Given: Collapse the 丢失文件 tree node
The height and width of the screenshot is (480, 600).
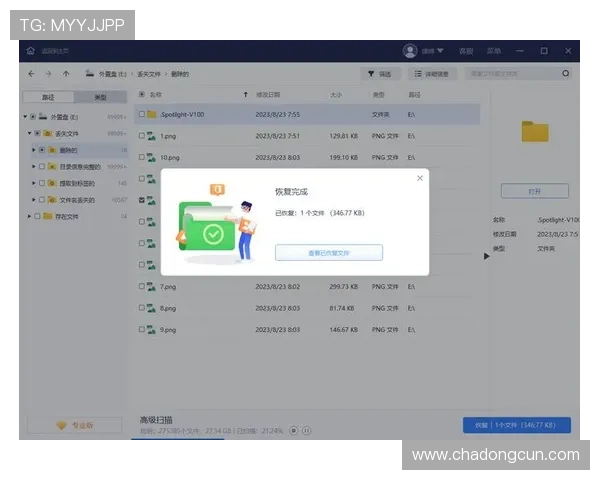Looking at the screenshot, I should (x=29, y=133).
